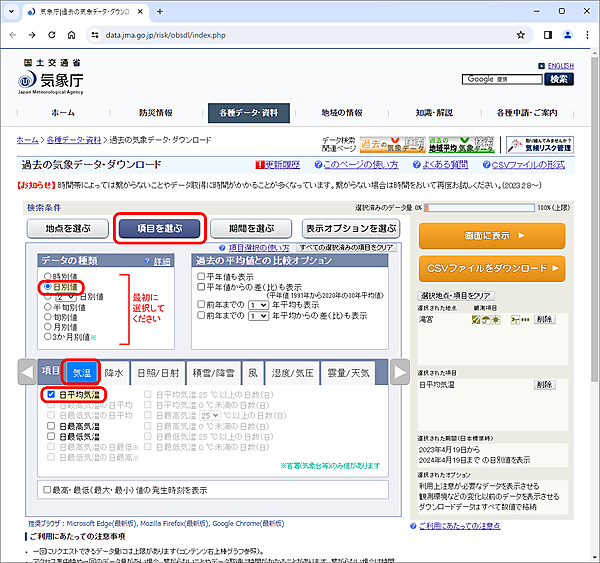
Task: Click the 期間を選ぶ button
Action: (x=251, y=228)
